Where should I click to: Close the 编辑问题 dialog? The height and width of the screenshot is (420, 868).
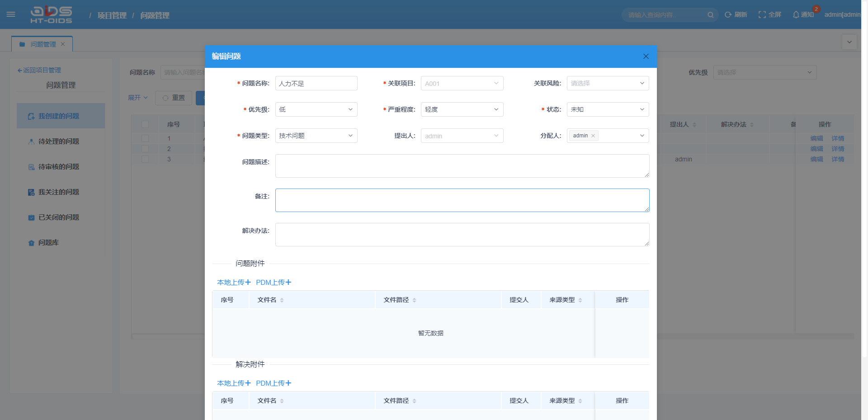[646, 56]
